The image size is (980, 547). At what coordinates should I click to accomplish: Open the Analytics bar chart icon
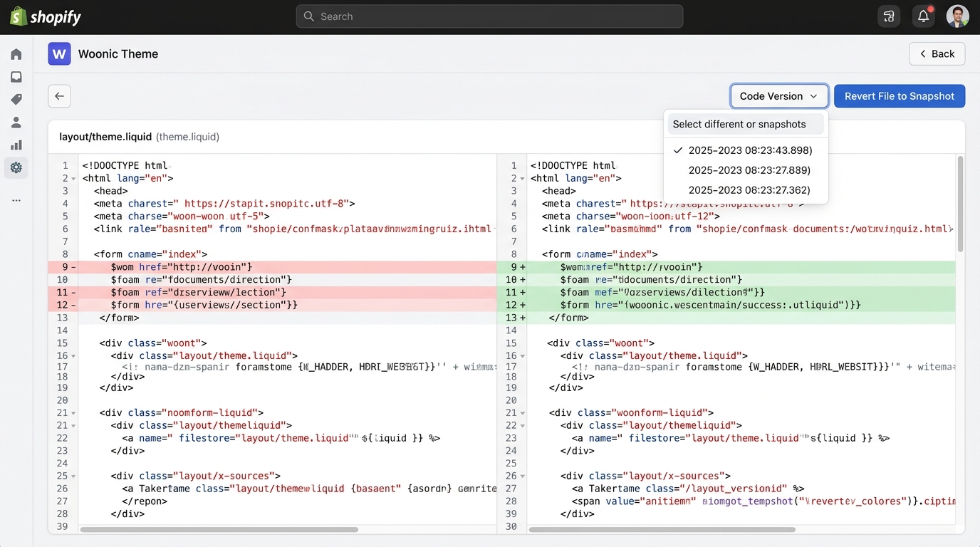[x=16, y=145]
